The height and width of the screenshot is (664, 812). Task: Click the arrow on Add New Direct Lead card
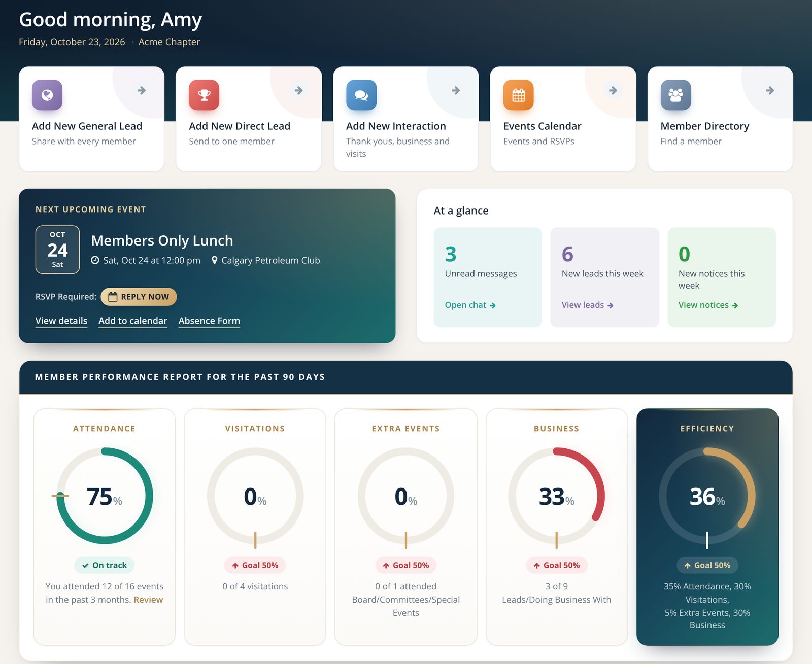pyautogui.click(x=299, y=90)
